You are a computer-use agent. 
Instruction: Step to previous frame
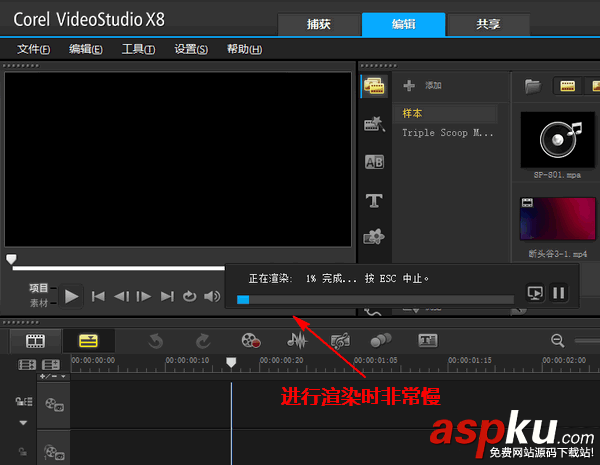click(x=121, y=297)
